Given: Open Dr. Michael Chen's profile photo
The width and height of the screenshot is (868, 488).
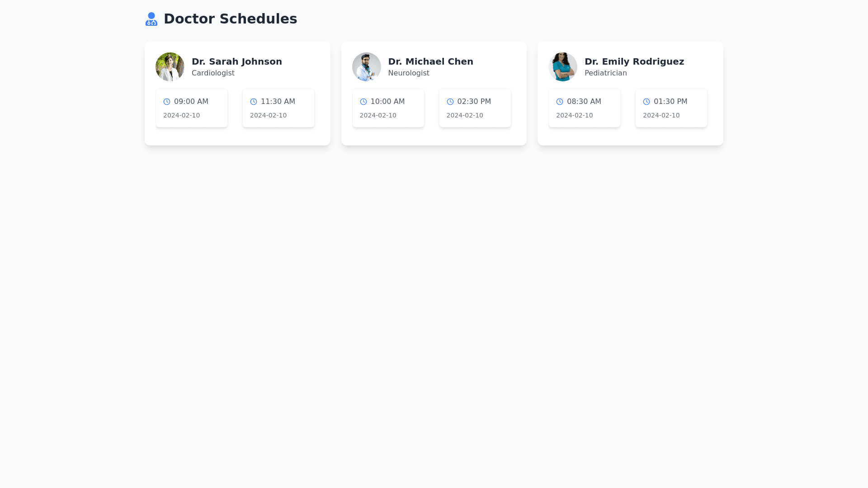Looking at the screenshot, I should [x=367, y=67].
